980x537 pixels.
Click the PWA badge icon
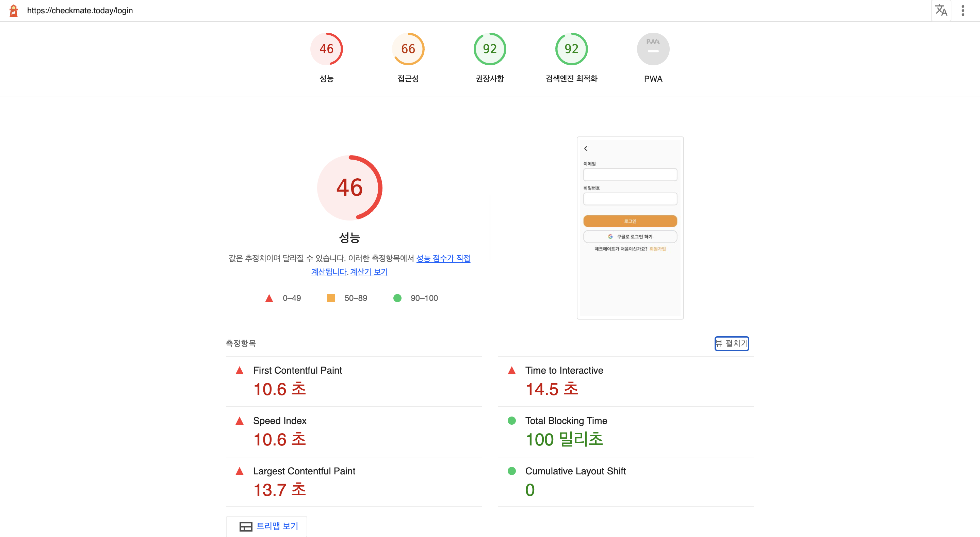tap(653, 49)
